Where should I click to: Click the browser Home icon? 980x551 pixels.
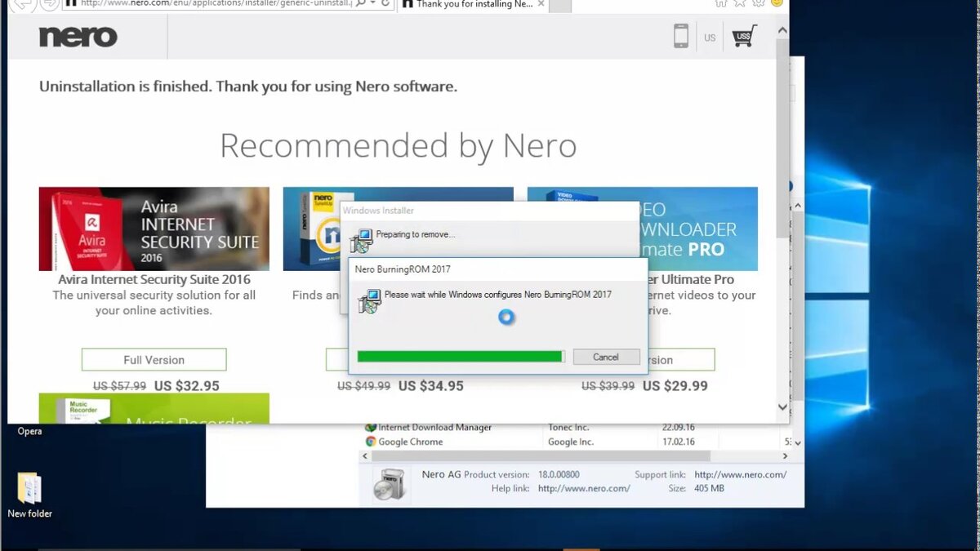pyautogui.click(x=721, y=3)
